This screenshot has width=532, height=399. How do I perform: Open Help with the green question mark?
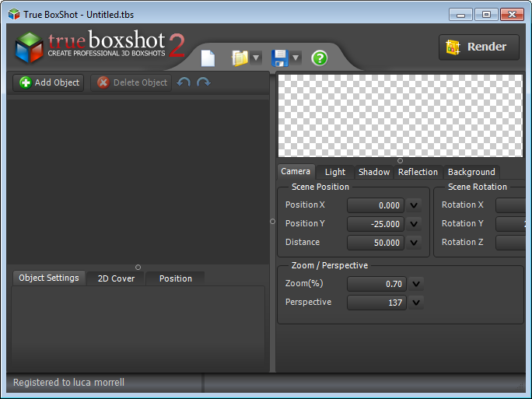click(x=319, y=58)
